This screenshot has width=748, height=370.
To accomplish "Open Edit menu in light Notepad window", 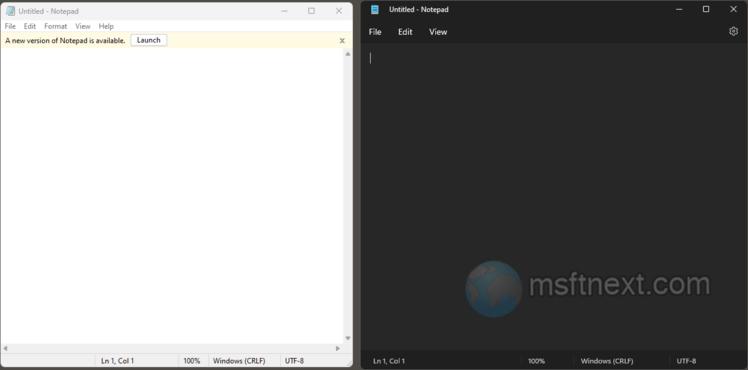I will point(30,26).
